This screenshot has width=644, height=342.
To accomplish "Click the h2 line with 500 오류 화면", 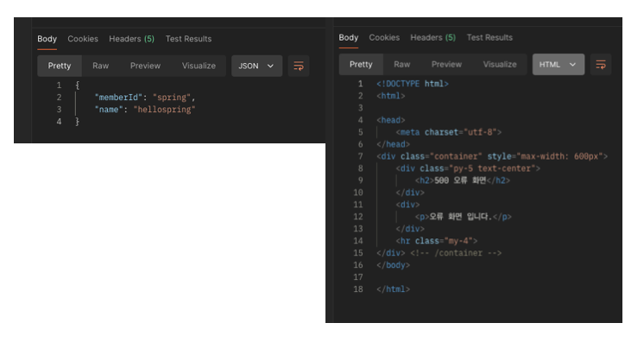I will pos(463,180).
